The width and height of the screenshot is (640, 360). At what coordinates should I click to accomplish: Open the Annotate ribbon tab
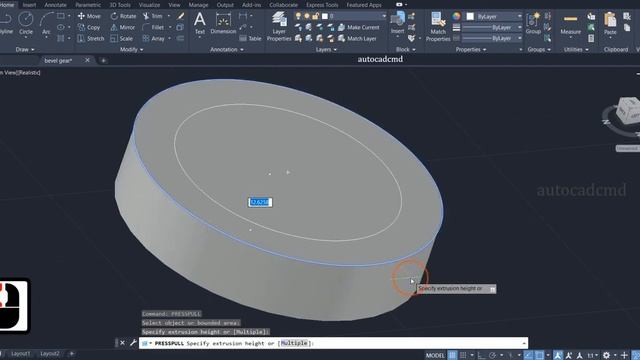coord(55,5)
